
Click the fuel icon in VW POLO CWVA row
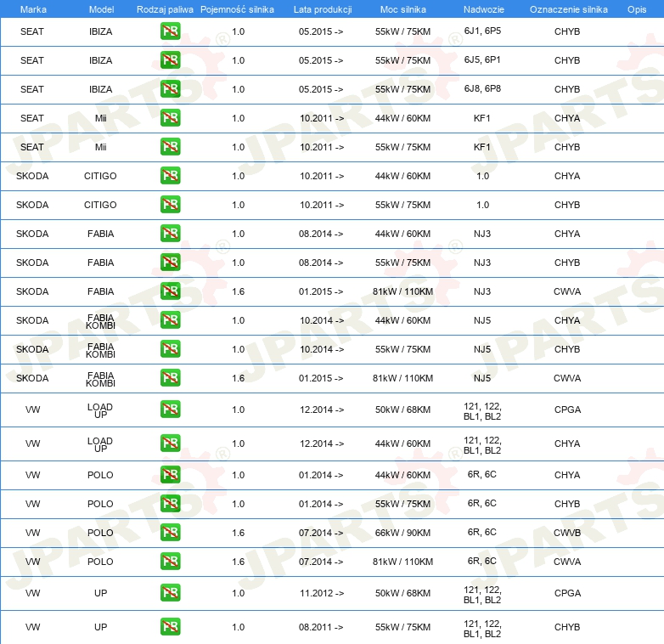coord(170,561)
